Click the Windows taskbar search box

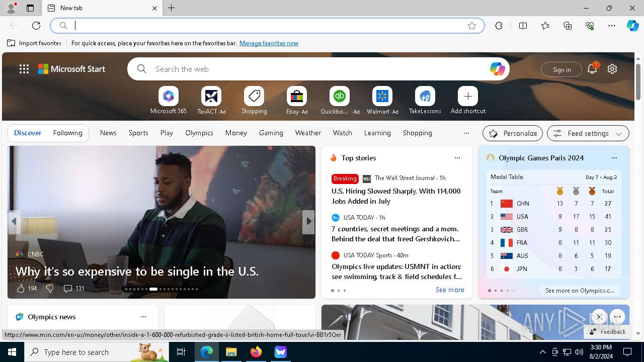point(97,352)
